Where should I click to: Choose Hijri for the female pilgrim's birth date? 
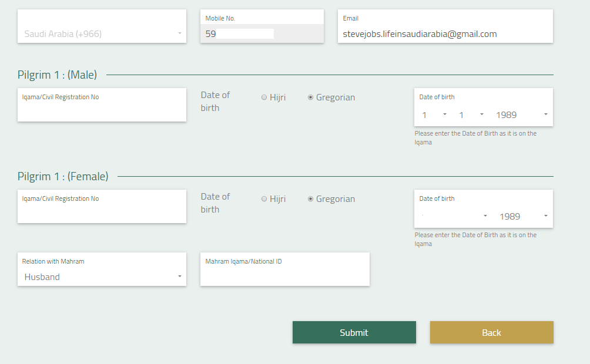pyautogui.click(x=264, y=199)
